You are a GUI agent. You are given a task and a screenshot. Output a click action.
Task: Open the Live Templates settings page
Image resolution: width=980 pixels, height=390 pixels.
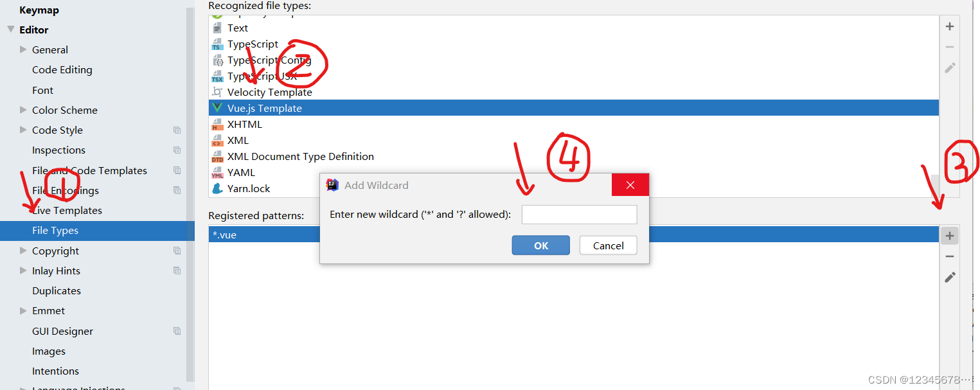[x=67, y=210]
